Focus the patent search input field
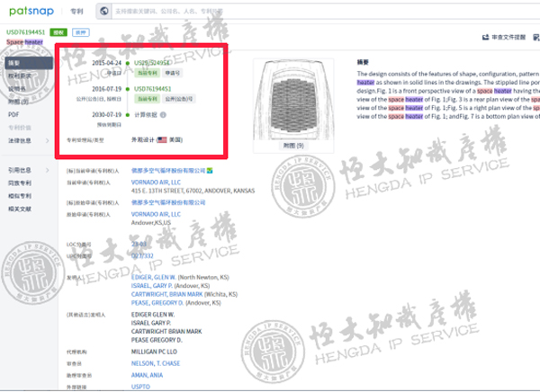 coord(326,11)
